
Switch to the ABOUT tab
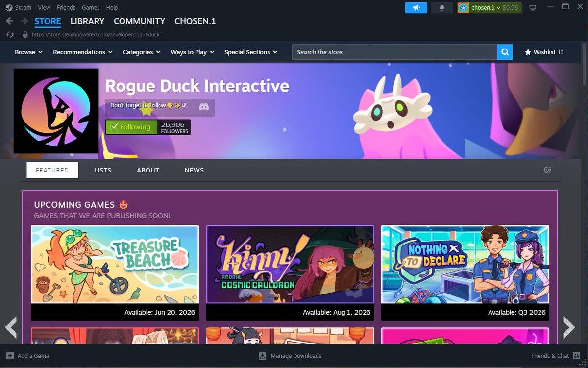(x=148, y=170)
